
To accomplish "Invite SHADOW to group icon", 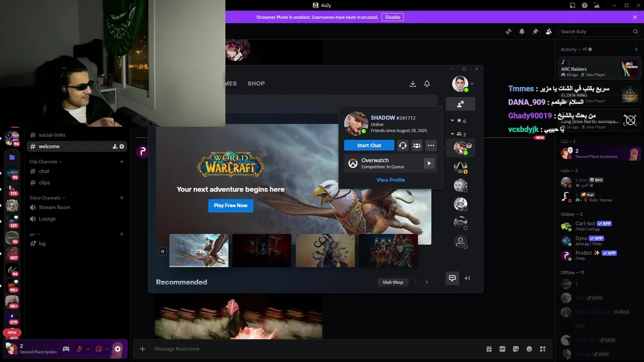I will [417, 145].
